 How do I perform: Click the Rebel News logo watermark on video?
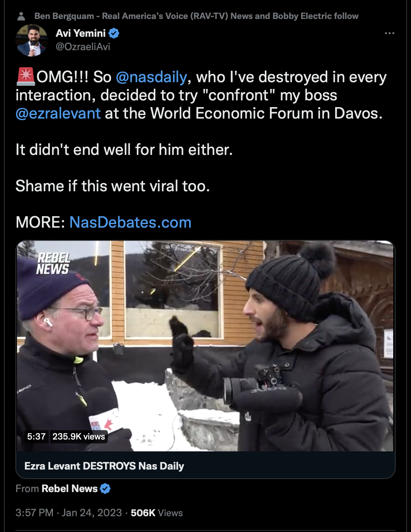tap(53, 264)
